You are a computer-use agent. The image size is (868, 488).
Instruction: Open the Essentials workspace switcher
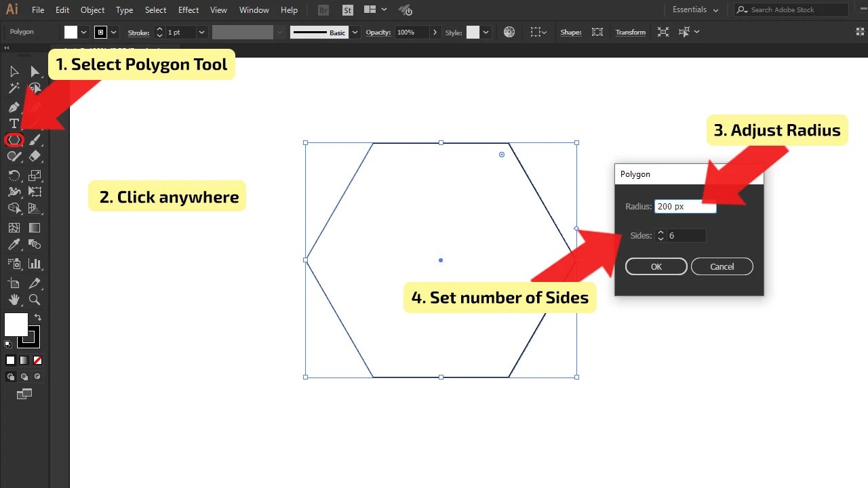690,9
